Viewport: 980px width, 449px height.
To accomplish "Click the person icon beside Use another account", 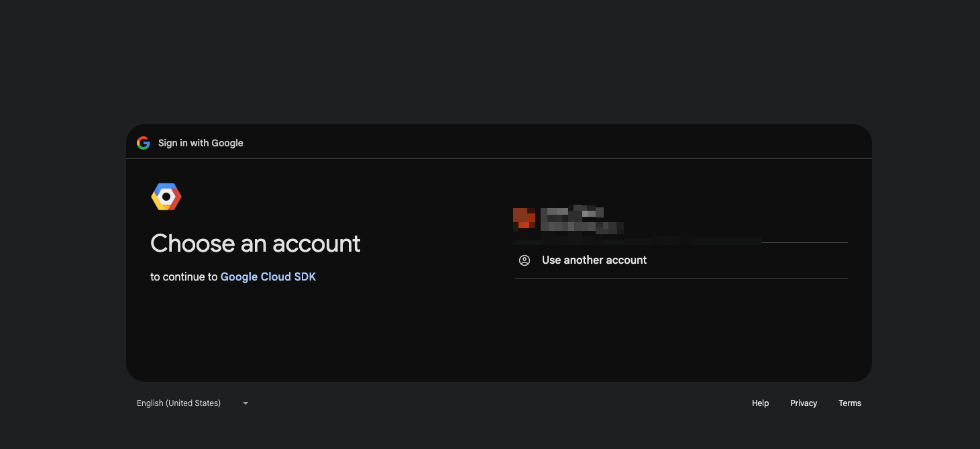I will 525,260.
